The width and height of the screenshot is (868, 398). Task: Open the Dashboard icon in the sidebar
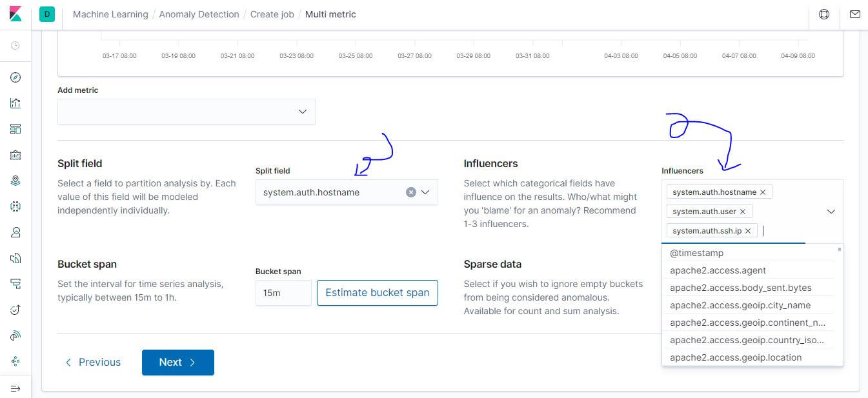tap(15, 129)
